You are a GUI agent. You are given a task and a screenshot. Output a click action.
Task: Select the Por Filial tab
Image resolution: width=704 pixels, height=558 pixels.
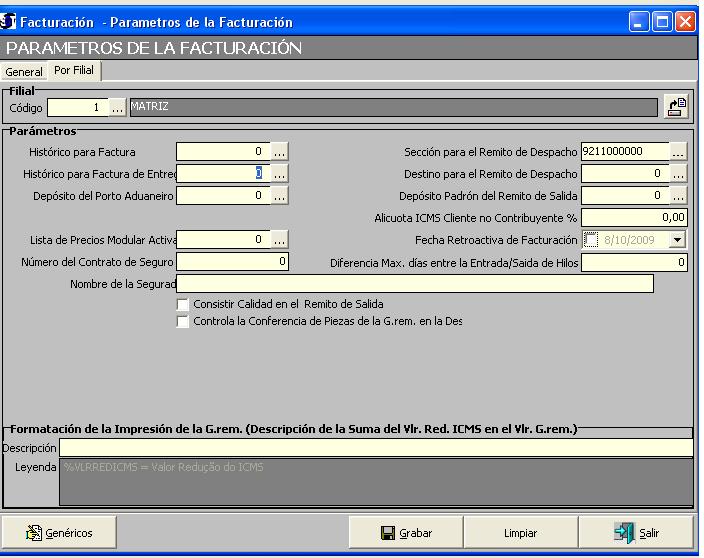click(x=72, y=71)
